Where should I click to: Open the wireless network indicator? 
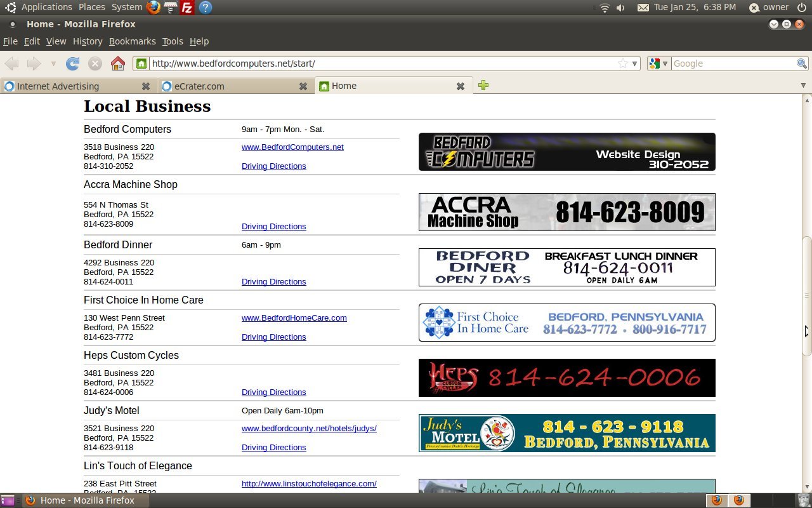[605, 8]
